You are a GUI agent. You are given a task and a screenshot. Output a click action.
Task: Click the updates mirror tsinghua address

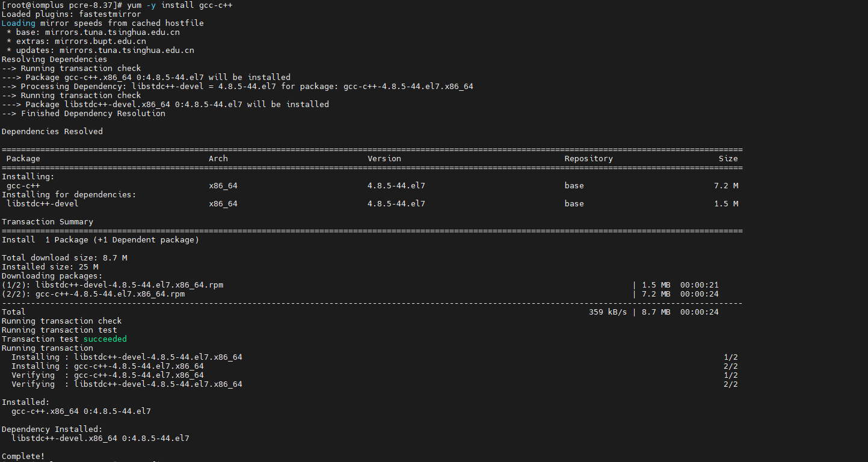(x=126, y=51)
